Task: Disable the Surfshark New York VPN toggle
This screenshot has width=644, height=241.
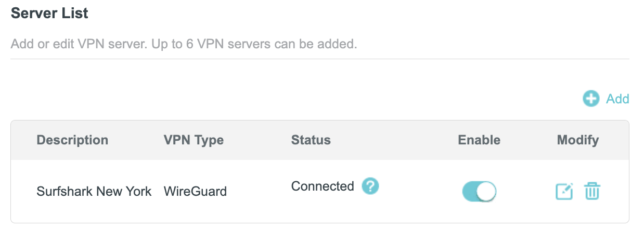Action: (479, 192)
